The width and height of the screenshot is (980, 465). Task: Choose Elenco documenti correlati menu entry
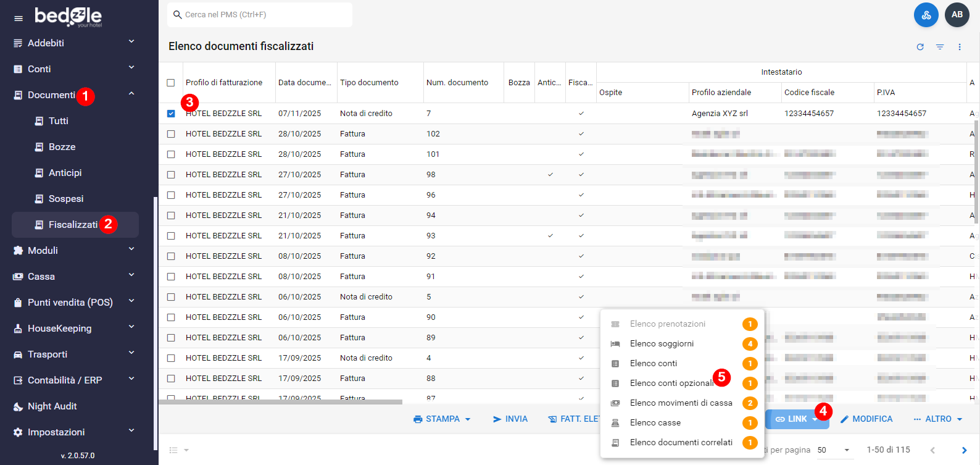point(681,443)
